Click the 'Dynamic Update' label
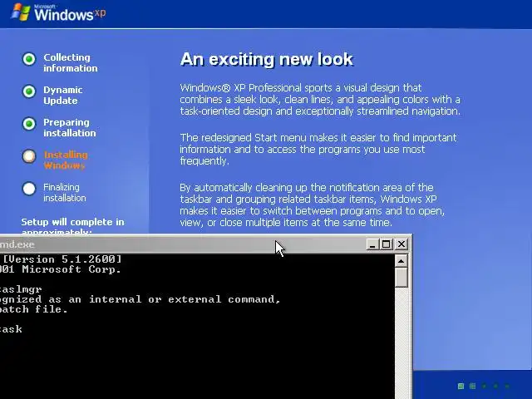Image resolution: width=532 pixels, height=399 pixels. point(63,96)
